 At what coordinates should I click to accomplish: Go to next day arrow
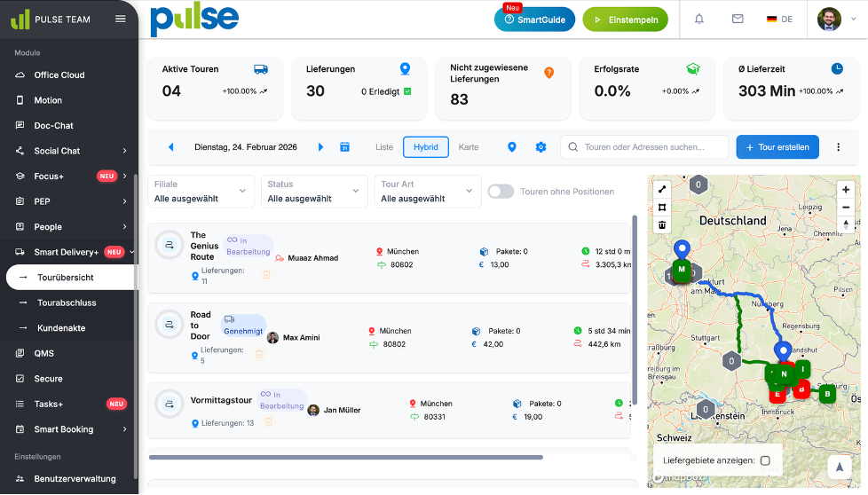[320, 147]
